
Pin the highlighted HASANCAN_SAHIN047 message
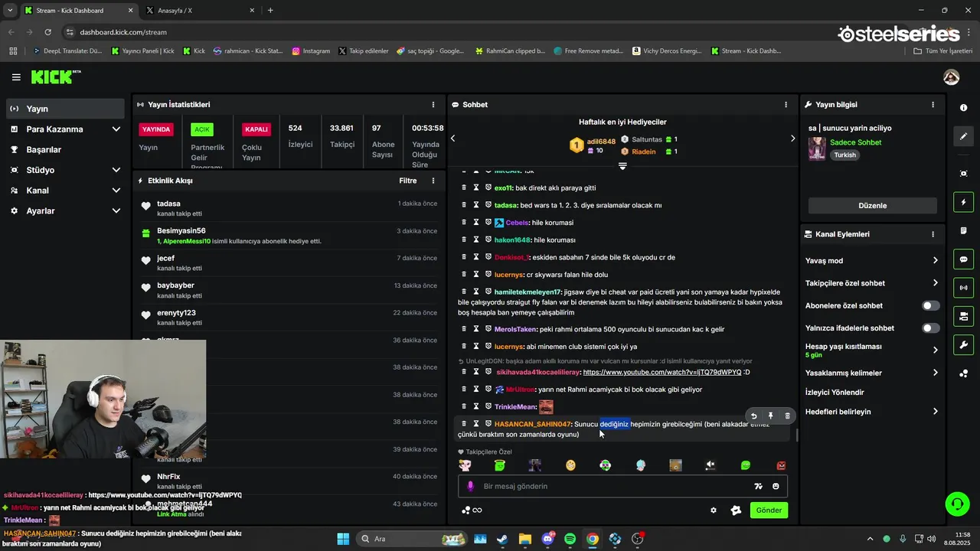pos(770,416)
